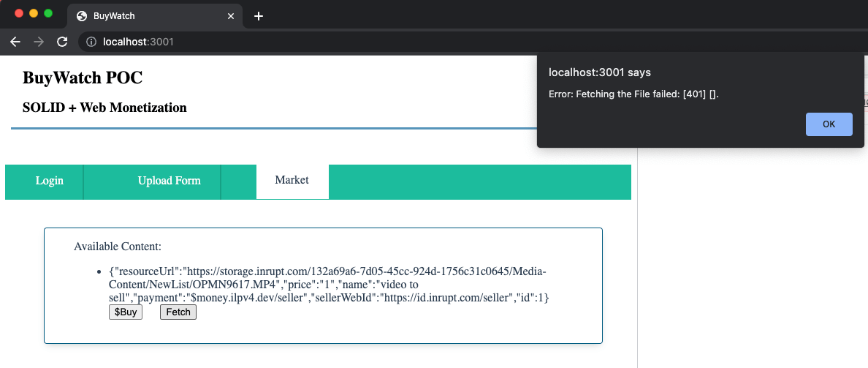
Task: Click the yellow minimize window button
Action: pyautogui.click(x=34, y=14)
